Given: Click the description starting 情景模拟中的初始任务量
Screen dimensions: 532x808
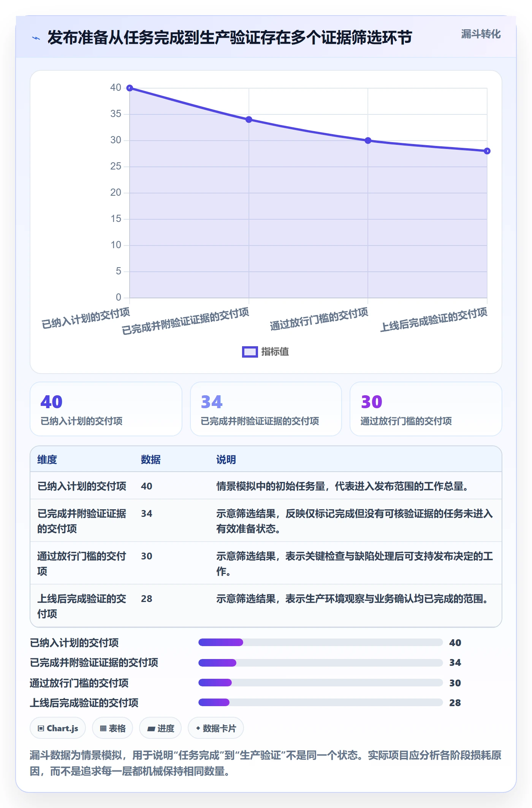Looking at the screenshot, I should [x=344, y=486].
